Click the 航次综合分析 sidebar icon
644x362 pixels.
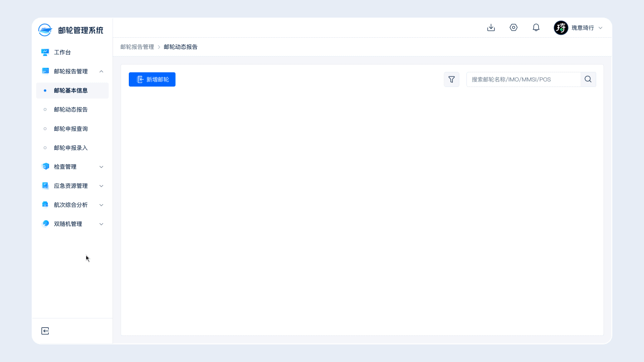(45, 205)
